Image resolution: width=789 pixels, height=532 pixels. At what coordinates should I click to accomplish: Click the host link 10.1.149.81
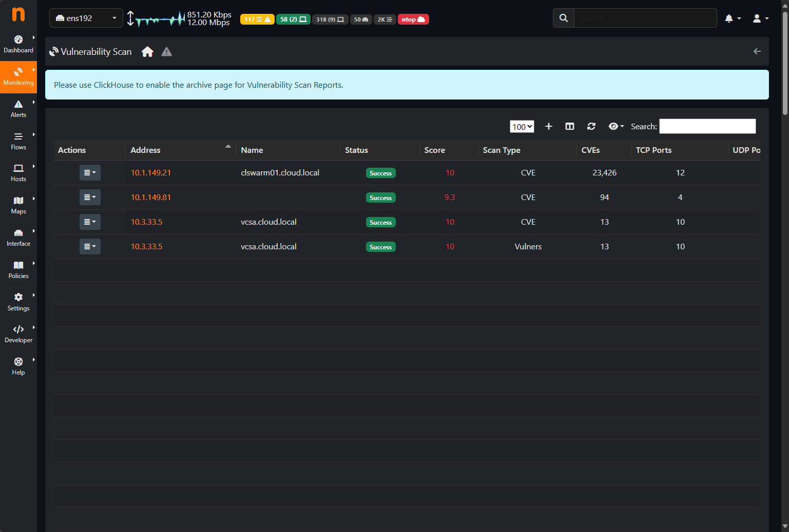pyautogui.click(x=150, y=197)
